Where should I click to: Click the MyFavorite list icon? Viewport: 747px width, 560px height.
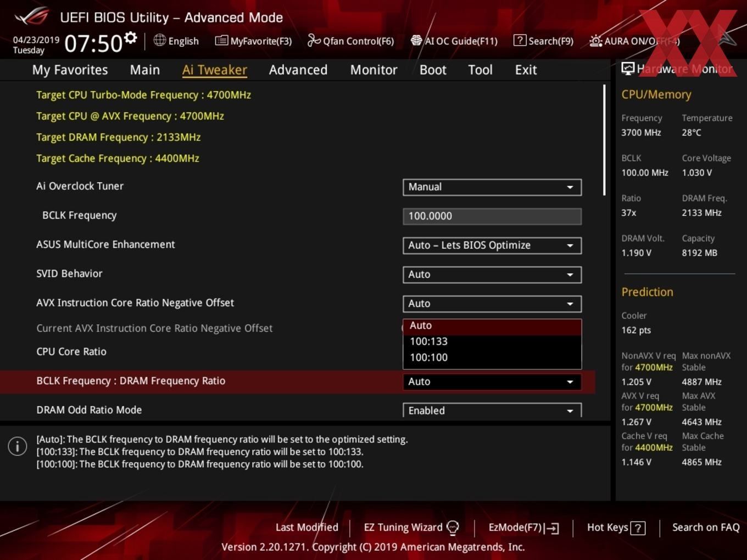click(x=221, y=41)
